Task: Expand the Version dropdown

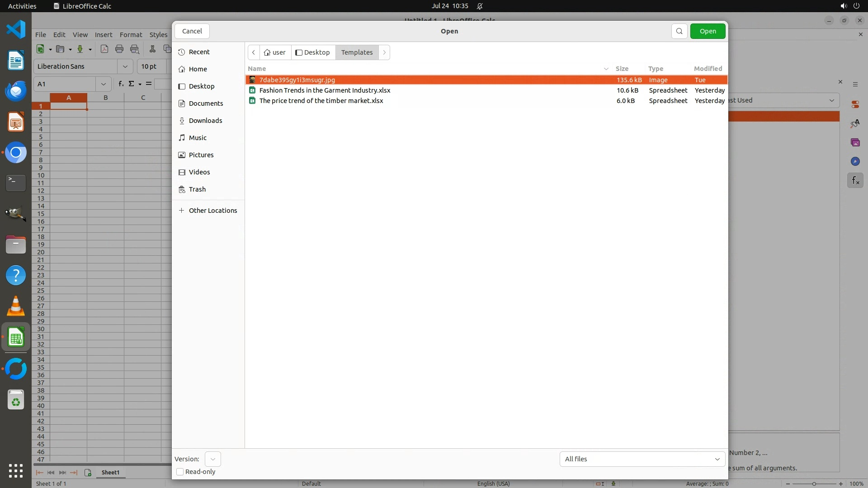Action: pyautogui.click(x=212, y=459)
